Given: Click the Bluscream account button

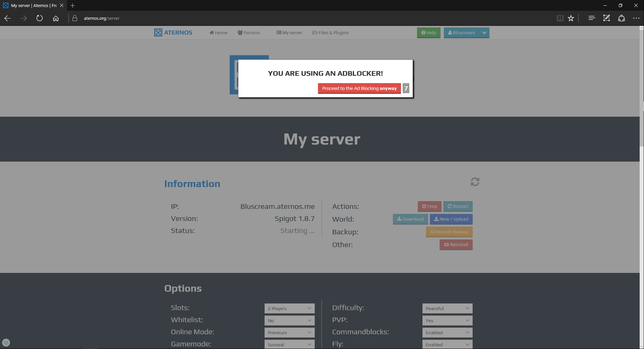Looking at the screenshot, I should tap(462, 33).
